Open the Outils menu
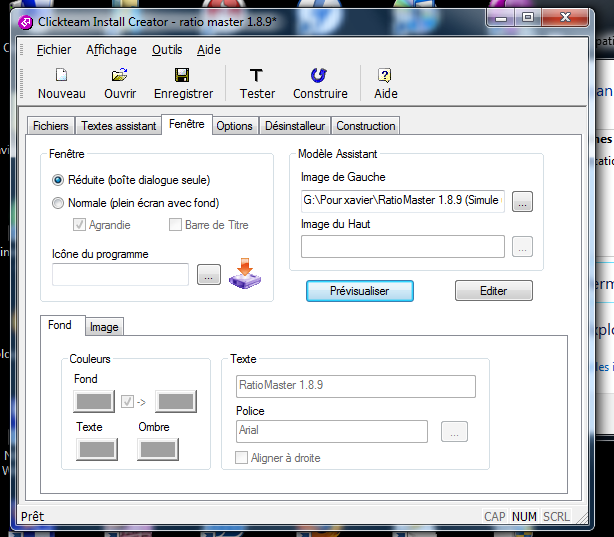The image size is (614, 537). 167,50
